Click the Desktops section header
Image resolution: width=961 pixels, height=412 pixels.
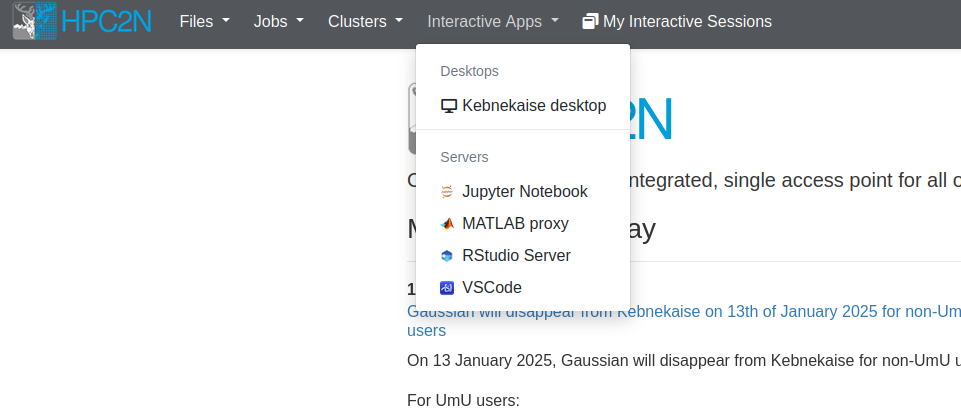point(469,71)
